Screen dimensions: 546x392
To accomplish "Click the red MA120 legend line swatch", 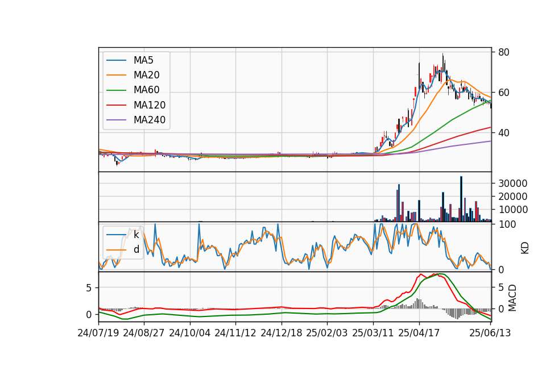I will tap(116, 105).
